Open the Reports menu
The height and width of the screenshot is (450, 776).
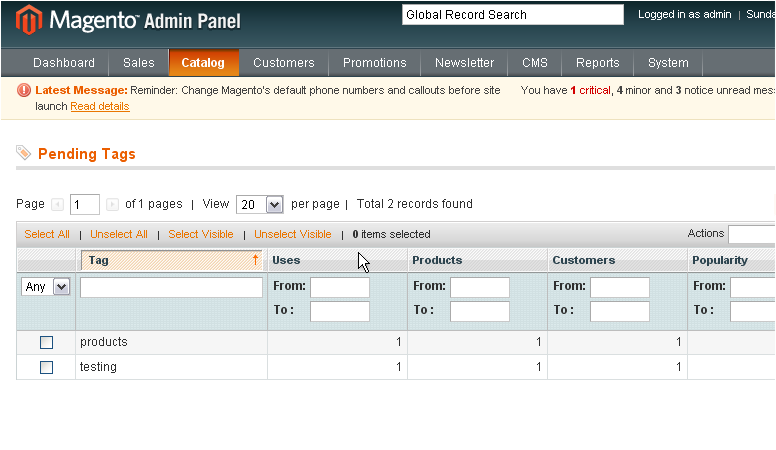pos(598,63)
